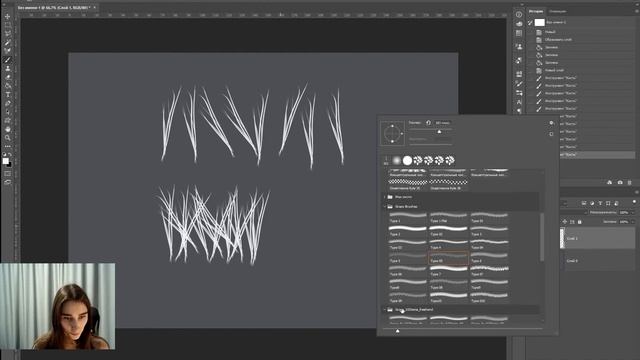Toggle lock position for the layer
The width and height of the screenshot is (640, 360).
565,222
